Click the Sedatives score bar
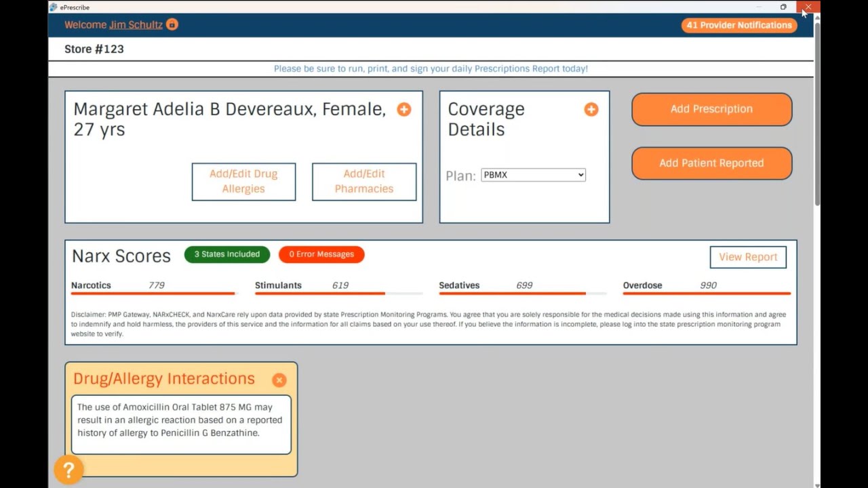 pos(523,293)
